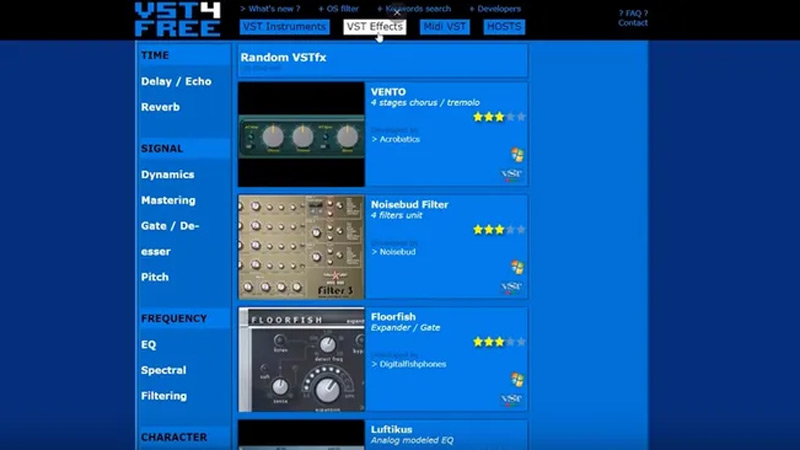The width and height of the screenshot is (800, 450).
Task: Click the VST logo on the Floorfish card
Action: 511,400
